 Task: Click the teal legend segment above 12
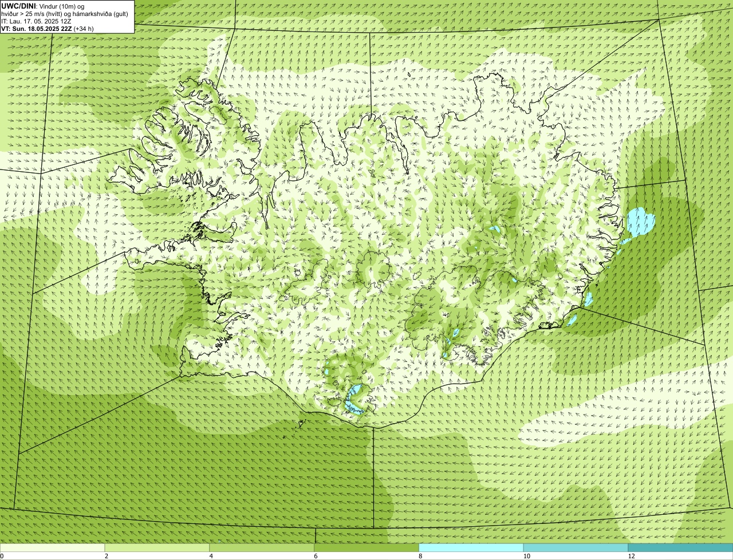(x=680, y=547)
